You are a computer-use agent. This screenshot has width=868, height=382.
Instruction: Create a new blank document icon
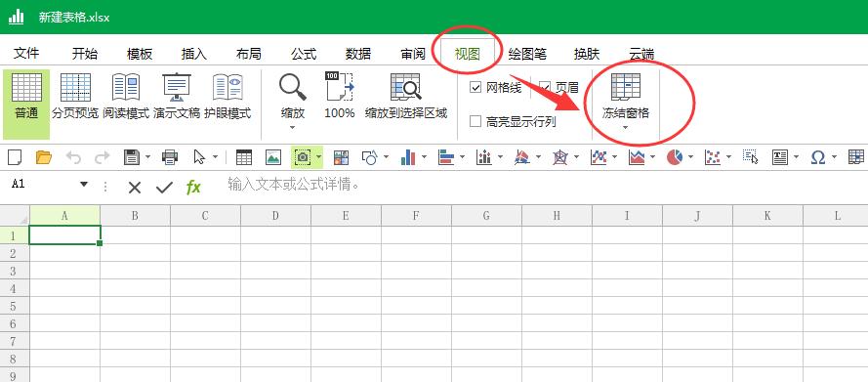click(x=15, y=158)
